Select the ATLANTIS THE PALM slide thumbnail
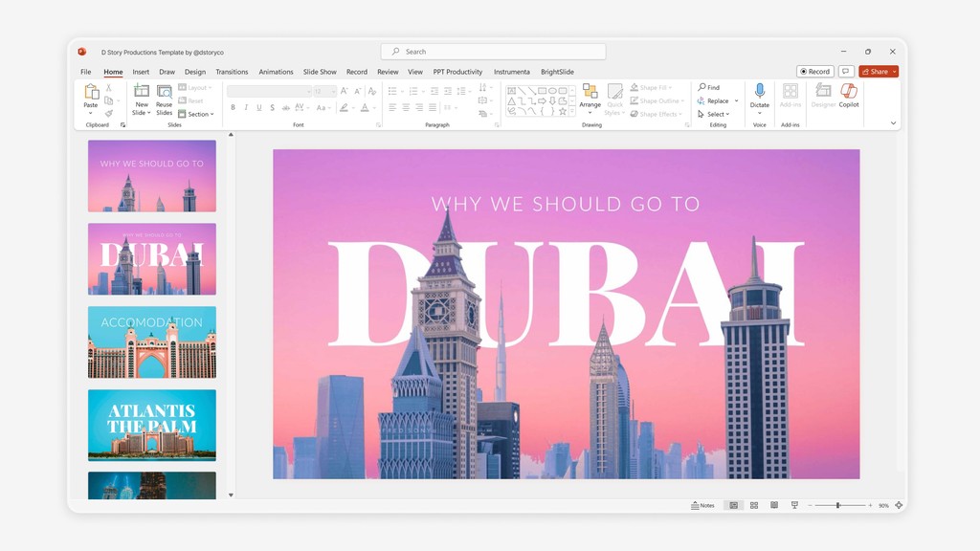 coord(151,424)
